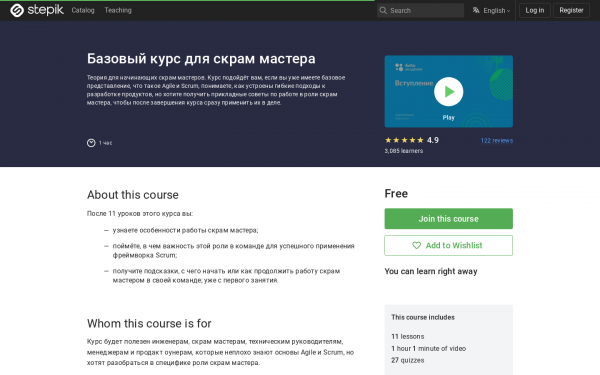The width and height of the screenshot is (600, 375).
Task: Click the Play label under video button
Action: click(x=448, y=117)
